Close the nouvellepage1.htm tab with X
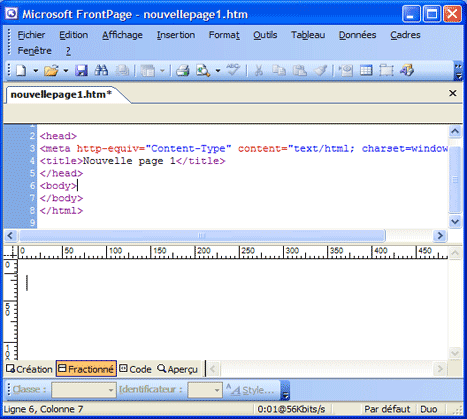 (452, 93)
